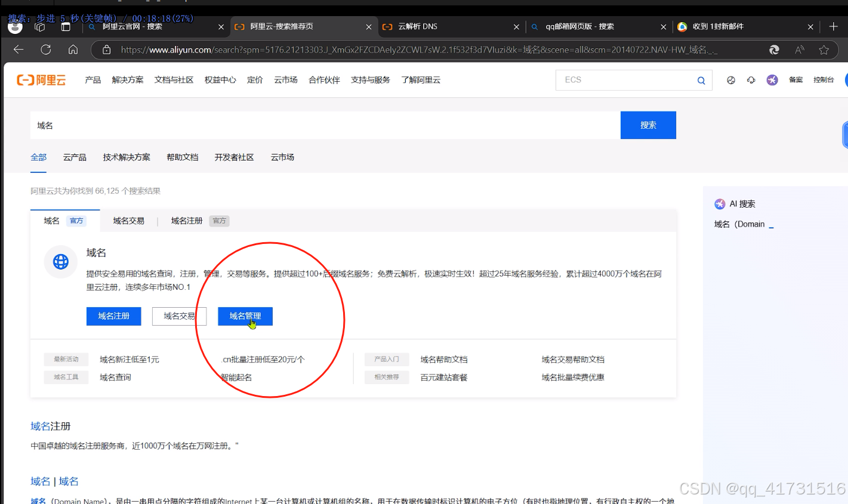Close the 收到 1封新邮件 tab
The height and width of the screenshot is (504, 848).
[810, 27]
